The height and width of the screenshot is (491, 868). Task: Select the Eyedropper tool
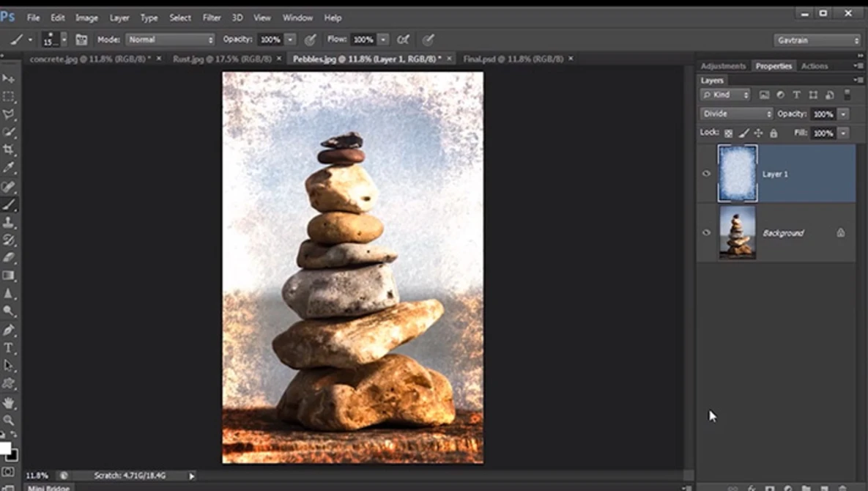pos(8,168)
